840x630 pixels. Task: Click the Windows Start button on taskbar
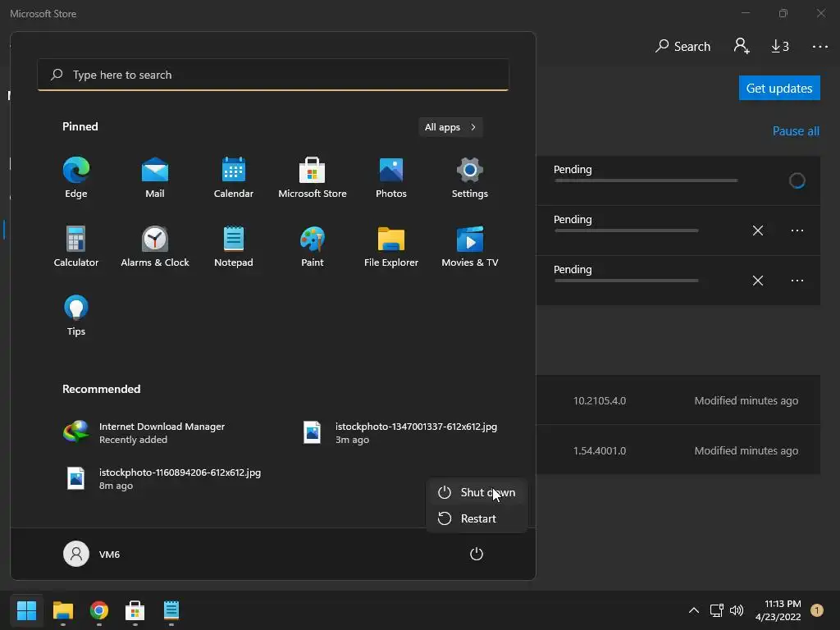point(27,610)
